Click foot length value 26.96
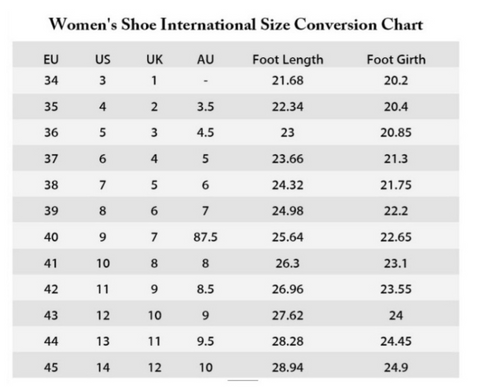The height and width of the screenshot is (387, 480). coord(288,289)
